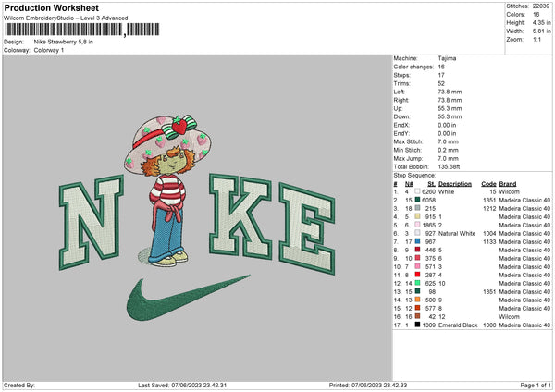Click the brown swatch in stop row 16
This screenshot has height=392, width=555.
pos(417,316)
